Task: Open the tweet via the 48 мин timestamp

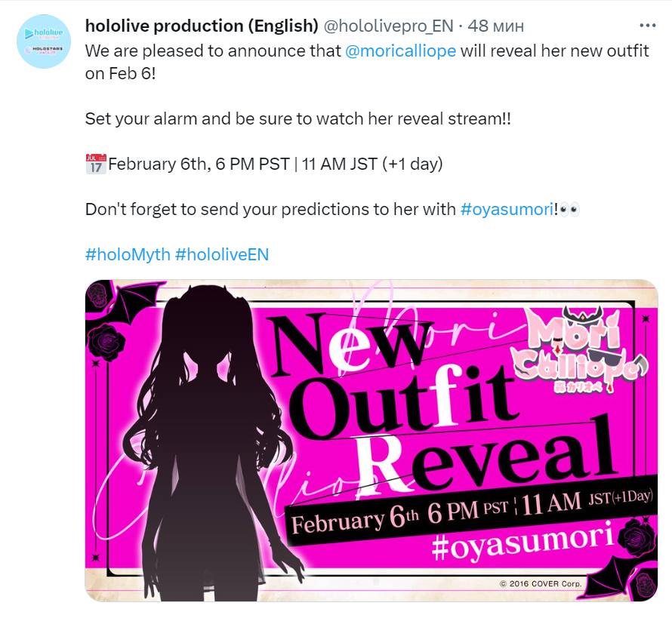Action: 495,26
